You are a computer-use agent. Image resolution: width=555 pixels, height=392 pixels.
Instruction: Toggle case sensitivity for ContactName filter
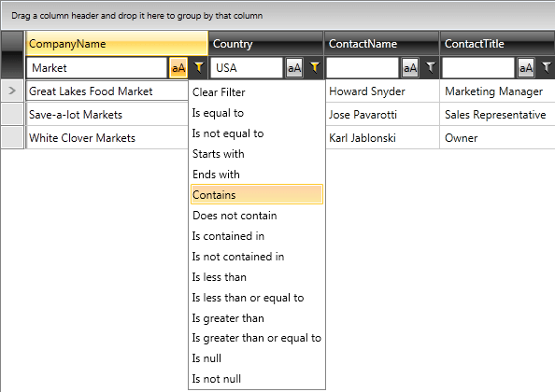click(x=410, y=67)
